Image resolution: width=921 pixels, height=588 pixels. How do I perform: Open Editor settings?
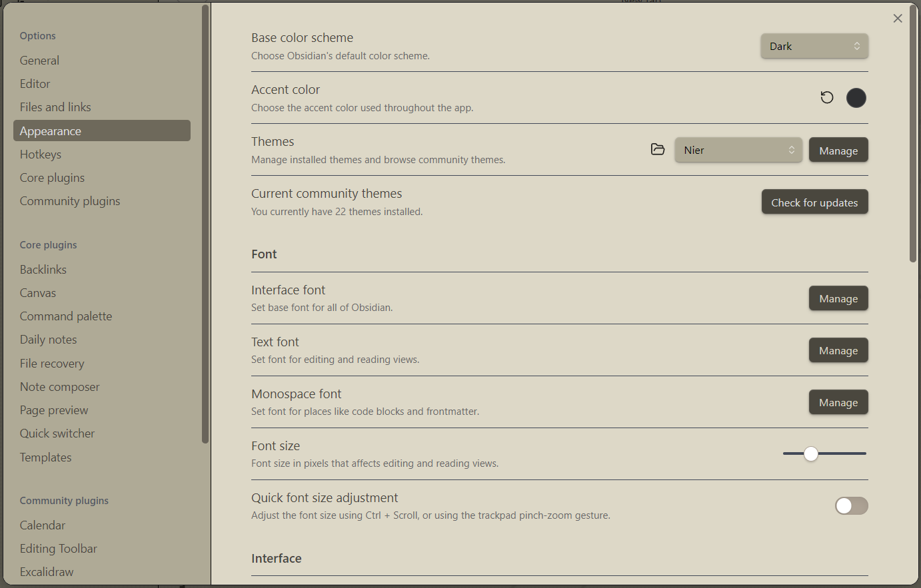[102, 84]
